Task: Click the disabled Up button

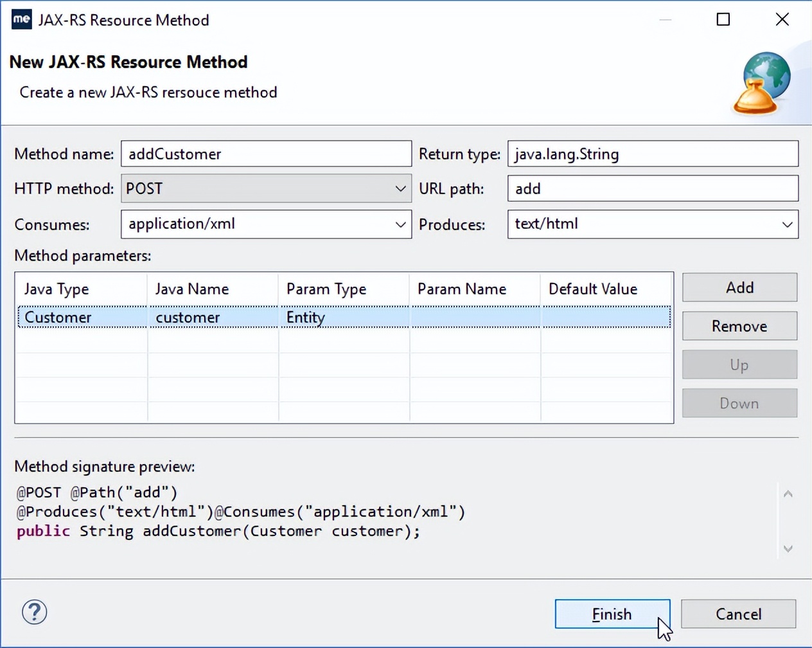Action: pos(739,364)
